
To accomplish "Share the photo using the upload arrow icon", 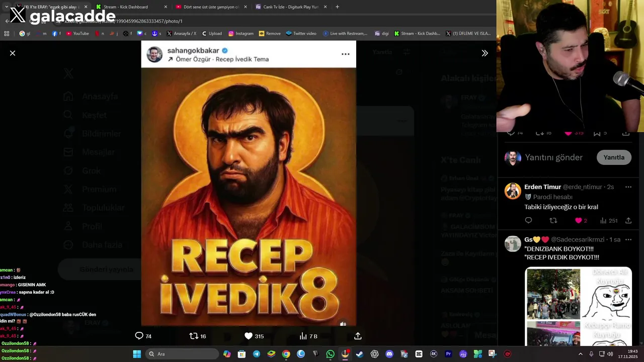I will point(358,336).
